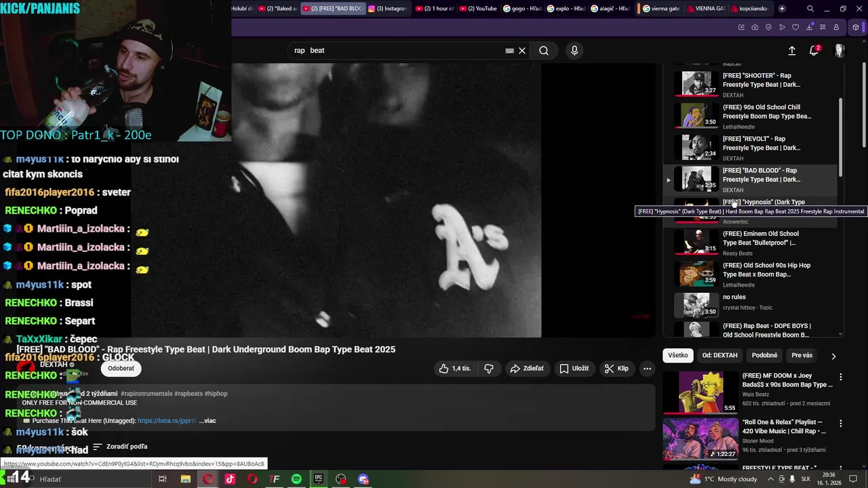Click the YouTube search magnifier button
Screen dimensions: 868x488
coord(544,51)
